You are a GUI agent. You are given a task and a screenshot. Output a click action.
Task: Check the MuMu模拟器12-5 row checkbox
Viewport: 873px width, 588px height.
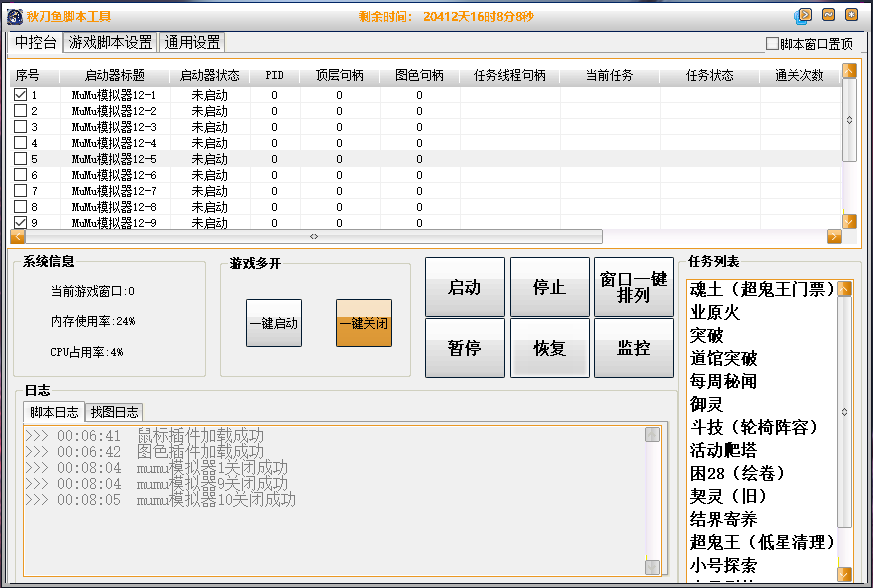tap(20, 159)
